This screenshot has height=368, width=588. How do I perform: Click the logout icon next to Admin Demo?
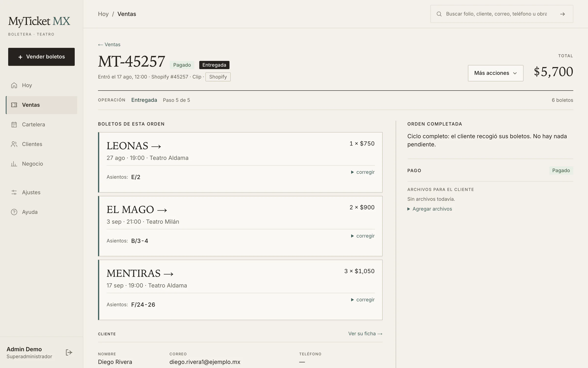pyautogui.click(x=69, y=353)
